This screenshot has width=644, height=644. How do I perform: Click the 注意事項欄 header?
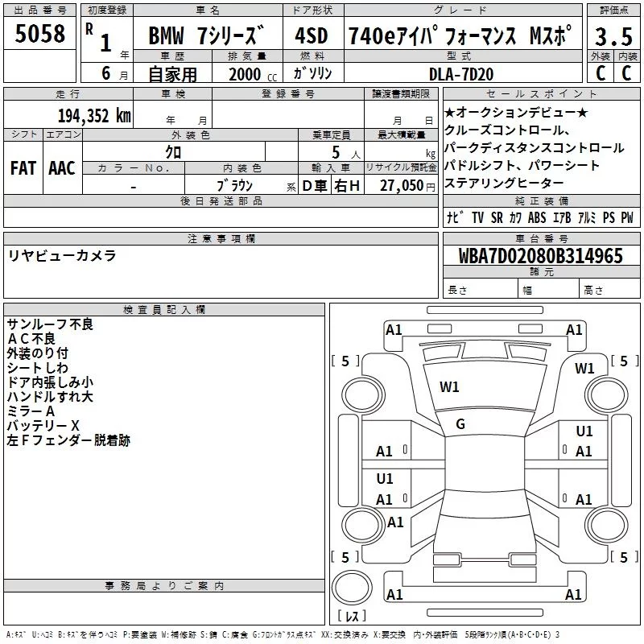221,238
